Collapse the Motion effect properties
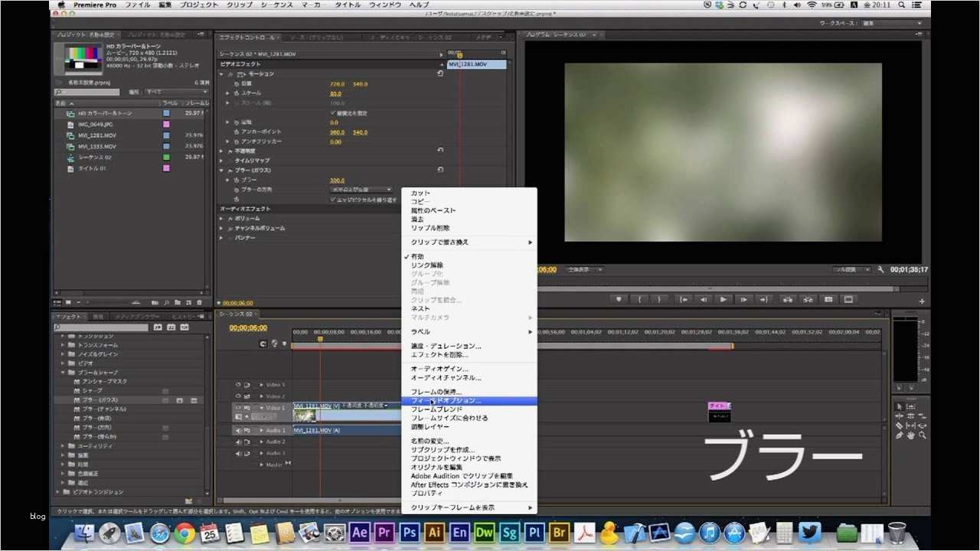The image size is (980, 551). click(222, 73)
